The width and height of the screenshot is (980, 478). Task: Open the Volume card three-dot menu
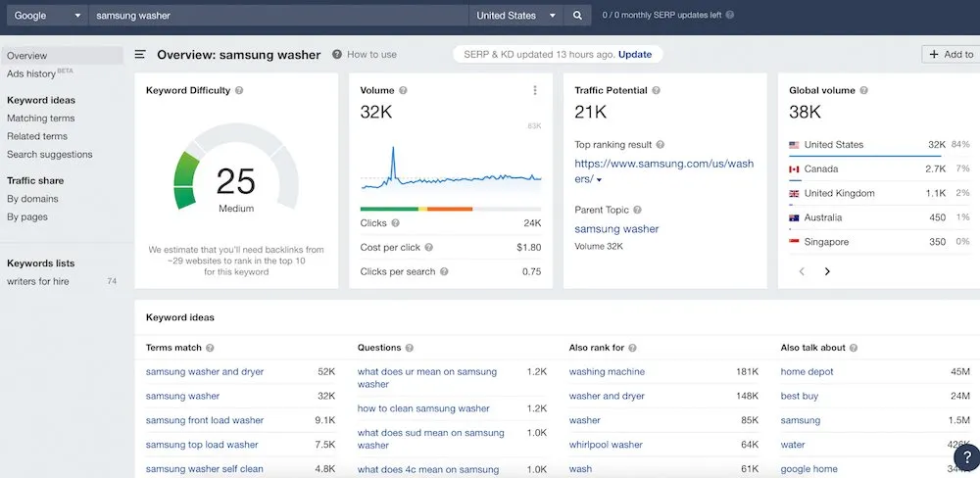[535, 91]
